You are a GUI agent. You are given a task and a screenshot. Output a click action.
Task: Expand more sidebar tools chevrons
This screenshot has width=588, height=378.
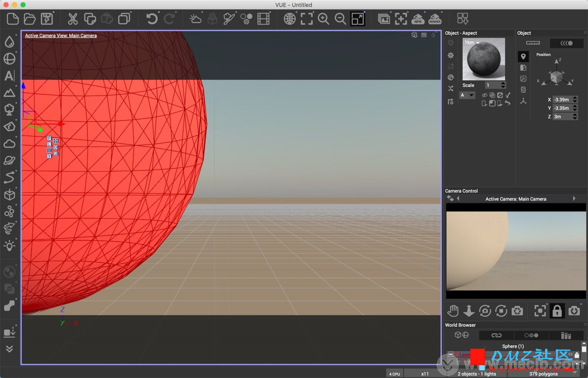(9, 349)
